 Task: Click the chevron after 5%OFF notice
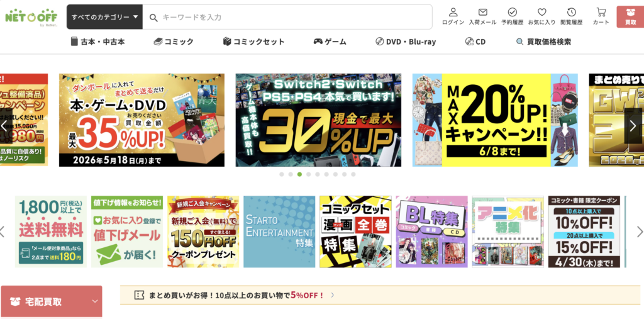coord(332,294)
